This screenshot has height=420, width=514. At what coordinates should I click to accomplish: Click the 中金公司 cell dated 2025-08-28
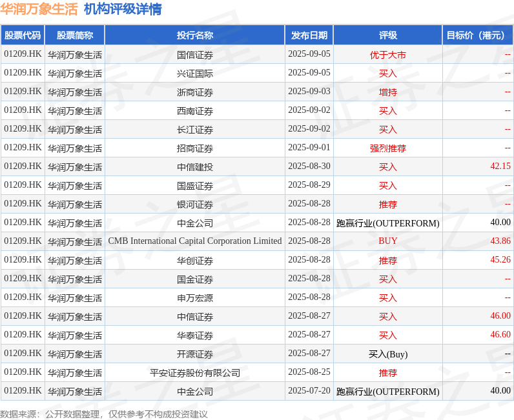[195, 223]
